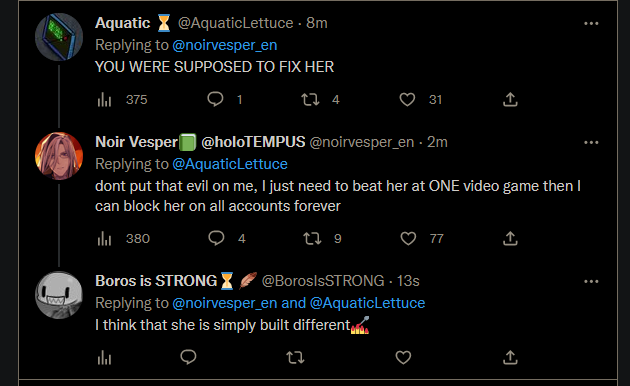Share Noir Vesper's reply
This screenshot has height=386, width=630.
510,238
